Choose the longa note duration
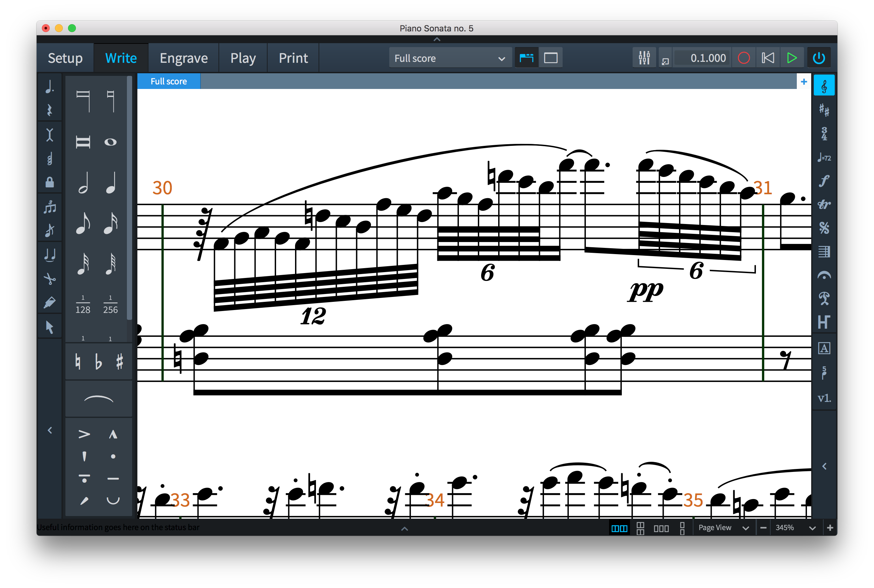874x588 pixels. point(110,101)
